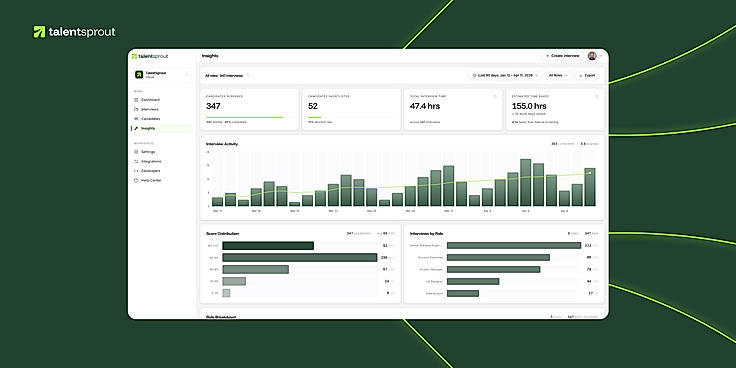Click the Developers code icon

click(136, 171)
